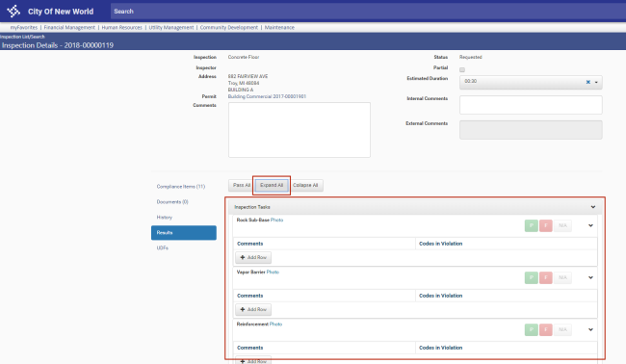
Task: Open Vapor Barrier Photo link
Action: click(273, 273)
